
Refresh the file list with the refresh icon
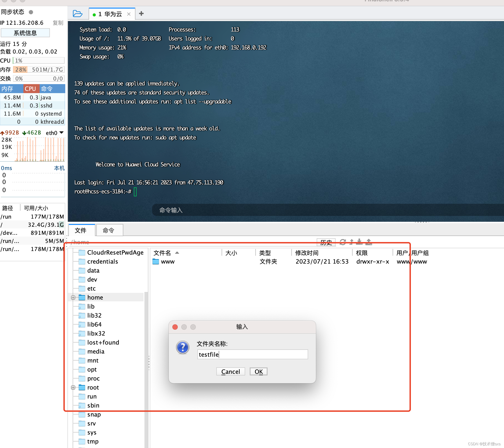343,242
